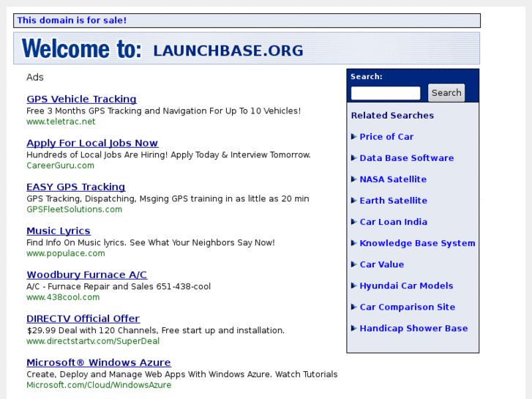Click the '$29.99 Deal with 120 Channels' description
Image resolution: width=532 pixels, height=399 pixels.
(x=155, y=330)
